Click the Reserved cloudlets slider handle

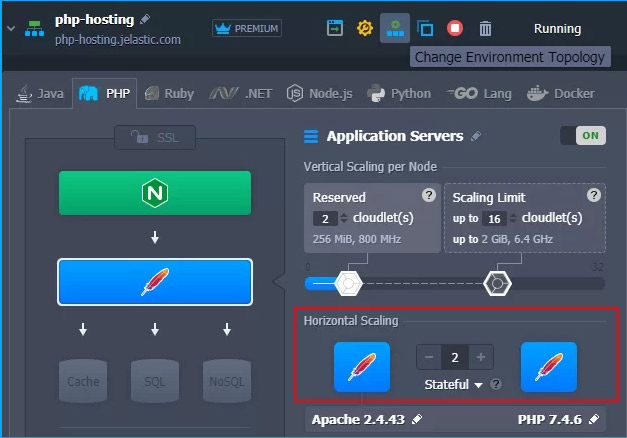pos(348,283)
